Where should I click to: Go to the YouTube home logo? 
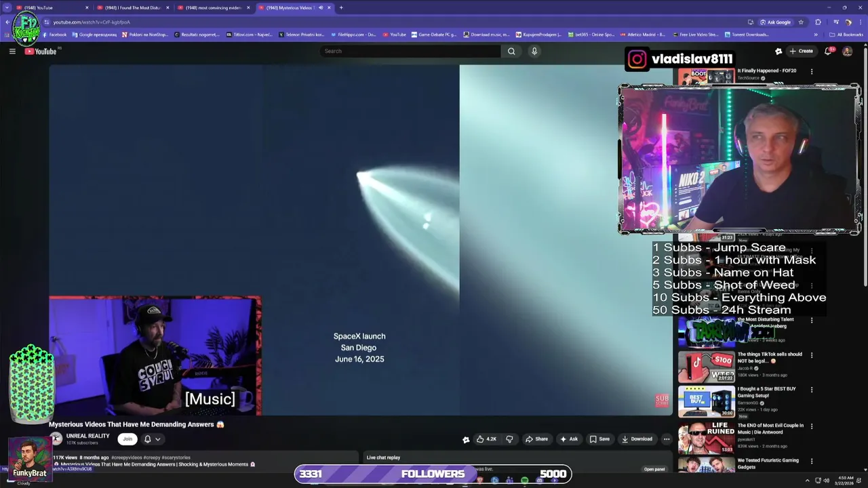[41, 52]
